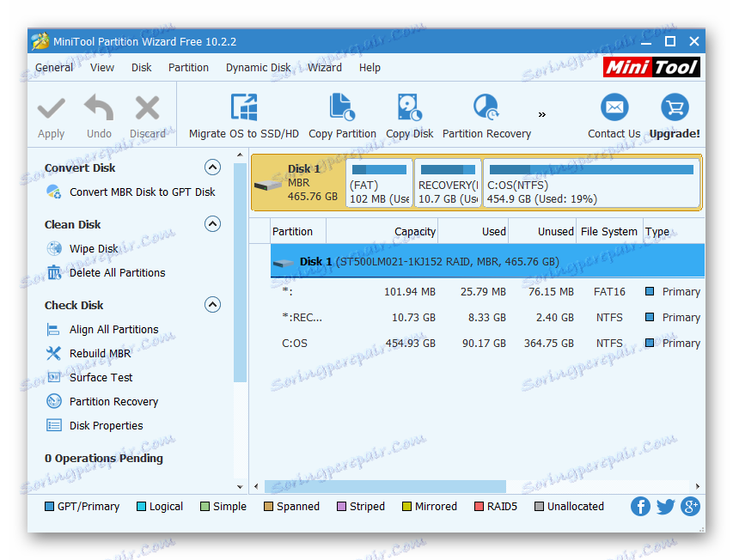The width and height of the screenshot is (733, 560).
Task: Open the Dynamic Disk menu
Action: (x=258, y=68)
